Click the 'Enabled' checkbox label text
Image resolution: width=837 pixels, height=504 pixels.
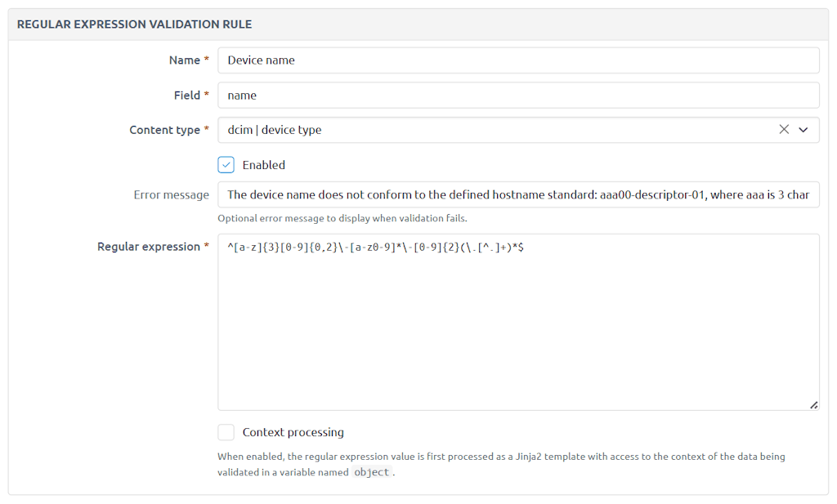(264, 165)
